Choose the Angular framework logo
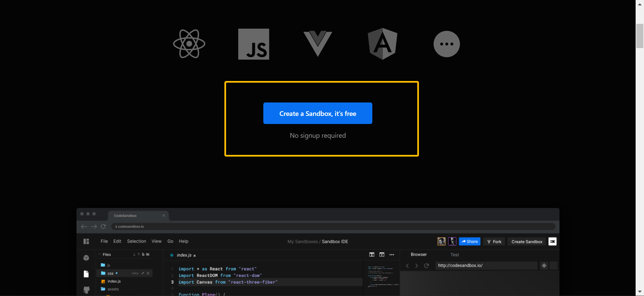Screen dimensions: 644x296 (x=382, y=44)
